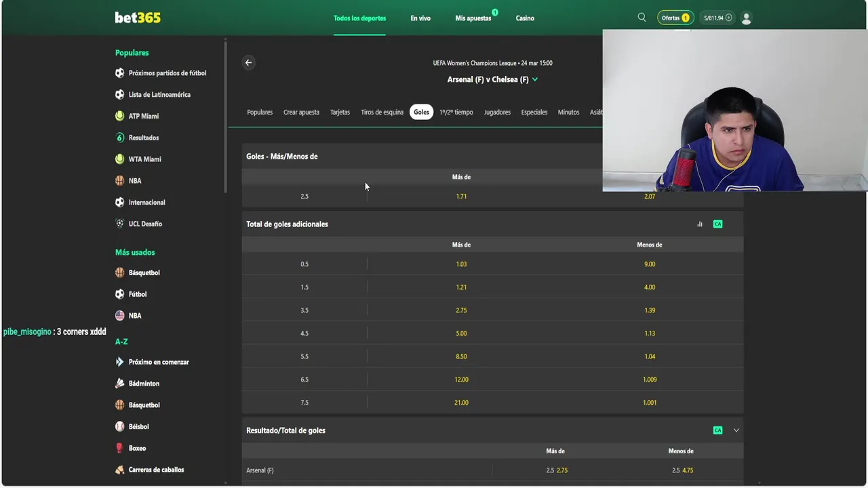Select Más de 0.5 odds 1.03

tap(461, 264)
